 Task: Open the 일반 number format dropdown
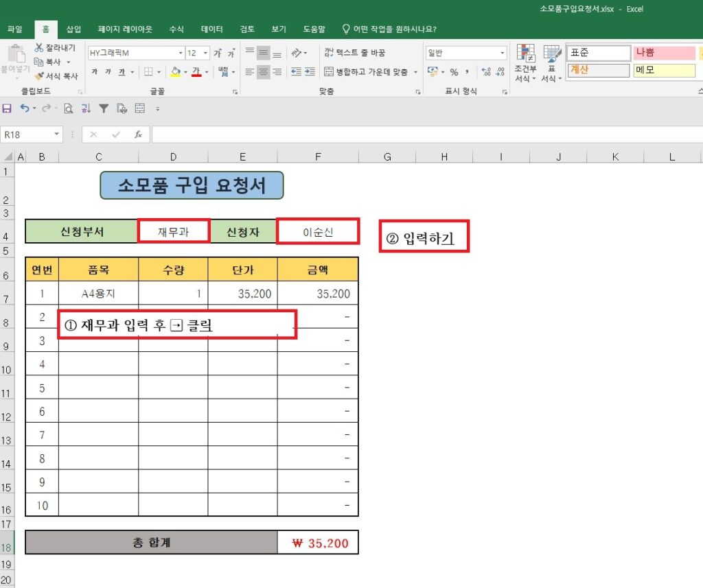[x=502, y=53]
